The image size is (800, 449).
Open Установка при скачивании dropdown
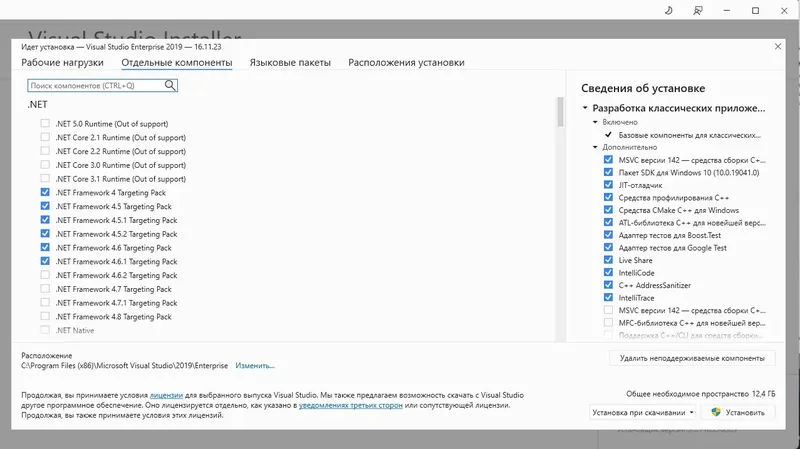tap(642, 412)
